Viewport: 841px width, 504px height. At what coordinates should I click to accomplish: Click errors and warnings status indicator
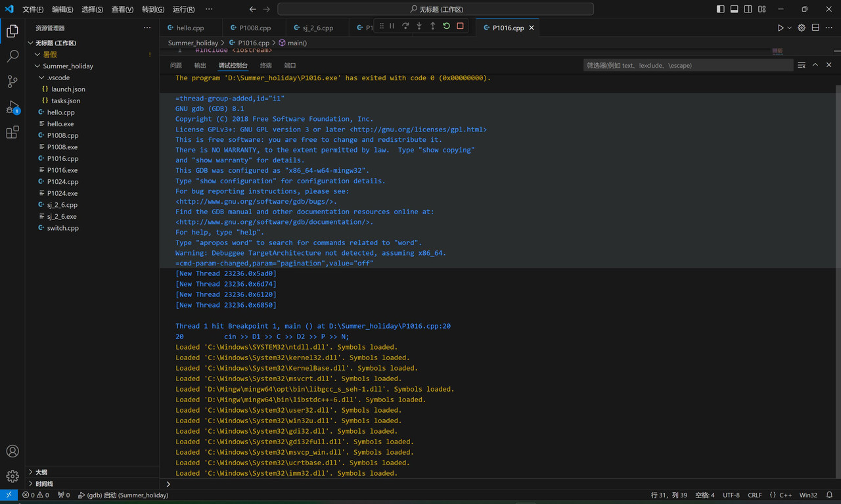pos(36,495)
